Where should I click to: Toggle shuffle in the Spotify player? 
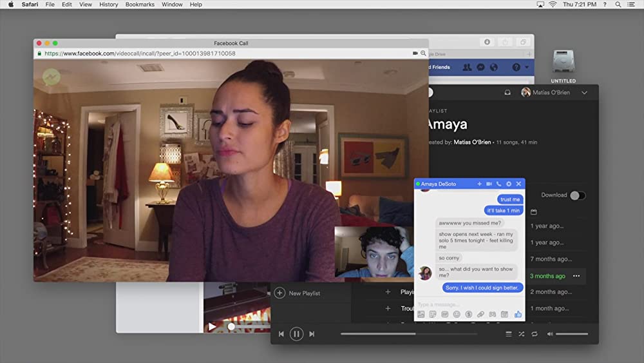coord(522,334)
